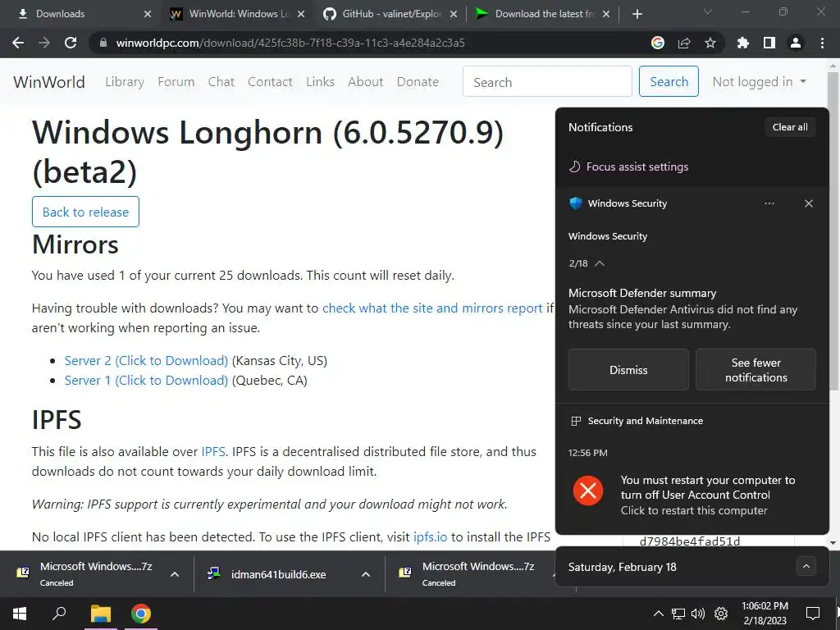Open taskbar Search magnifier
Viewport: 840px width, 630px height.
[59, 614]
